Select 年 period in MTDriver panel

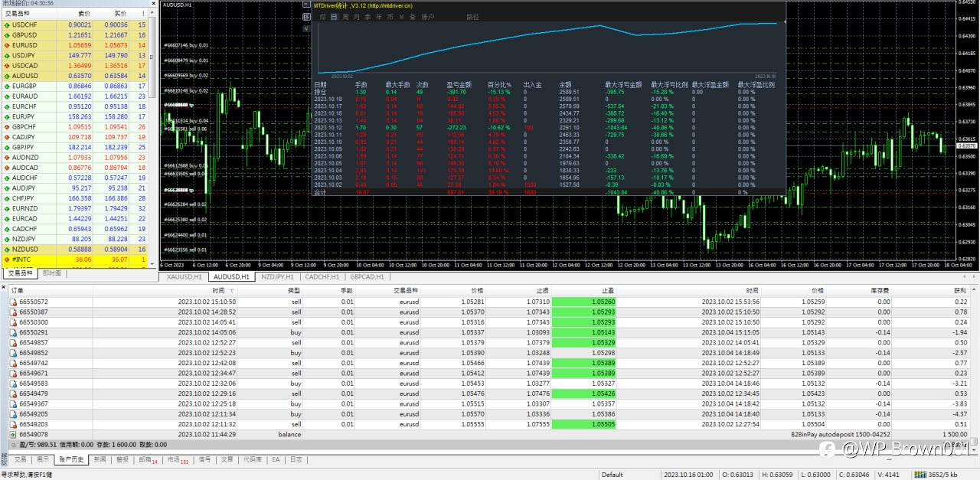379,16
